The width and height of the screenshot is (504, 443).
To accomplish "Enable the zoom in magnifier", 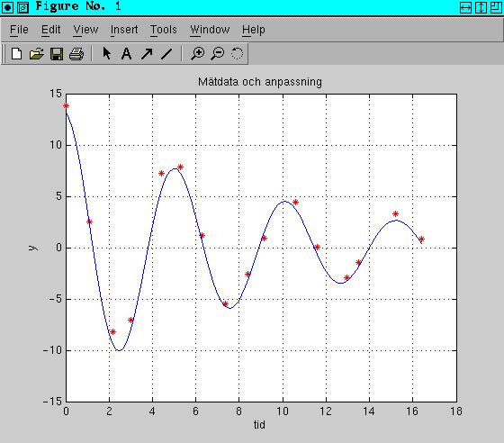I will (x=197, y=54).
